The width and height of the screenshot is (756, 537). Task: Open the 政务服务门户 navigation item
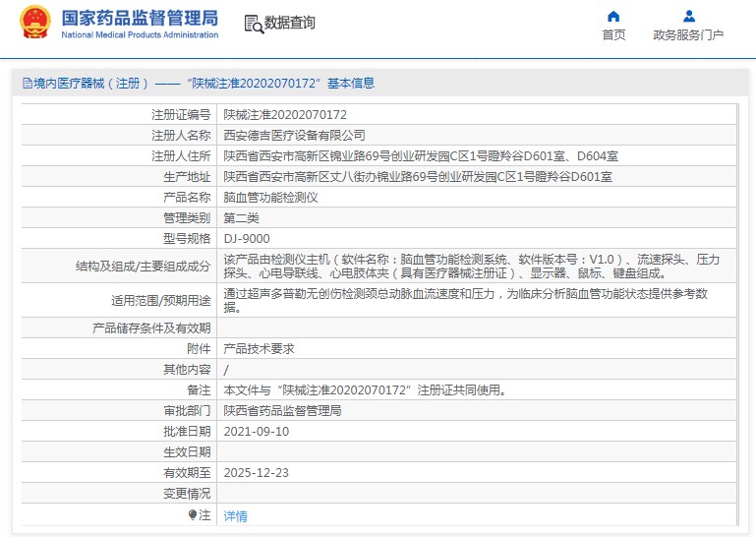tap(688, 35)
